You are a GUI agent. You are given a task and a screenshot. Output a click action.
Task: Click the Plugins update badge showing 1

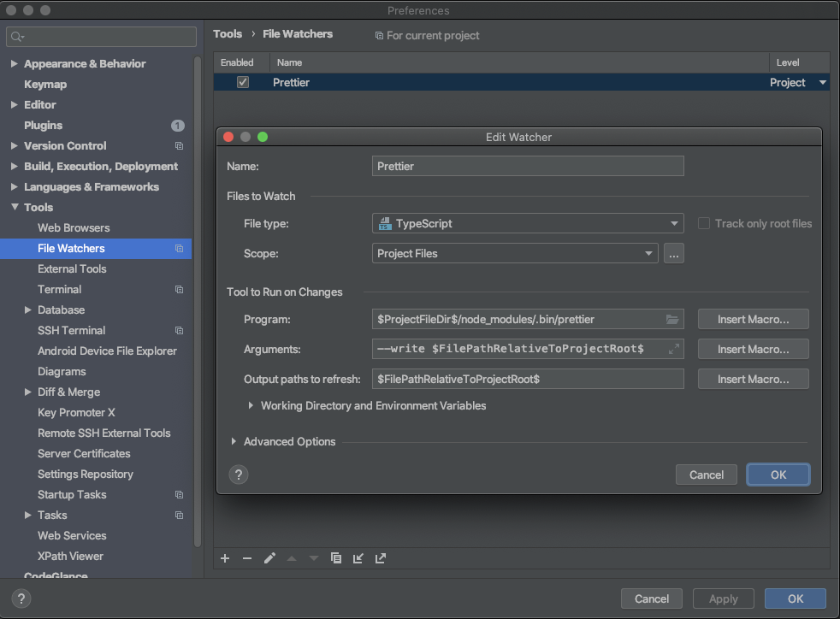click(178, 126)
